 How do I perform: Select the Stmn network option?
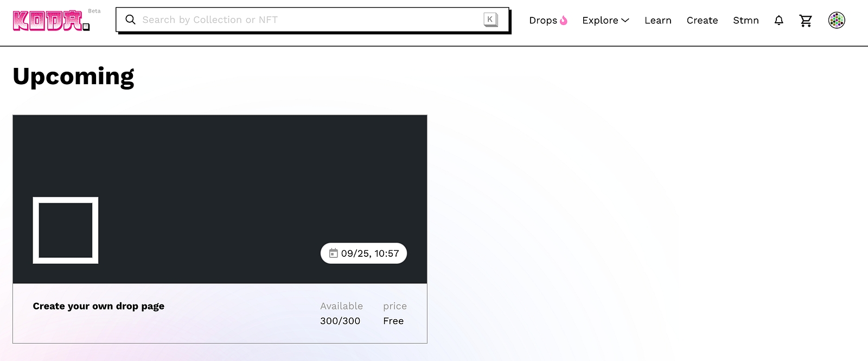point(745,20)
